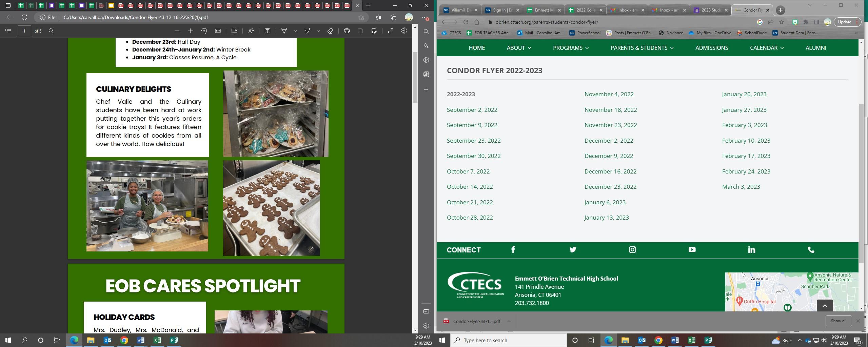Bookmark this page with Chrome star icon
This screenshot has width=868, height=347.
coord(782,22)
